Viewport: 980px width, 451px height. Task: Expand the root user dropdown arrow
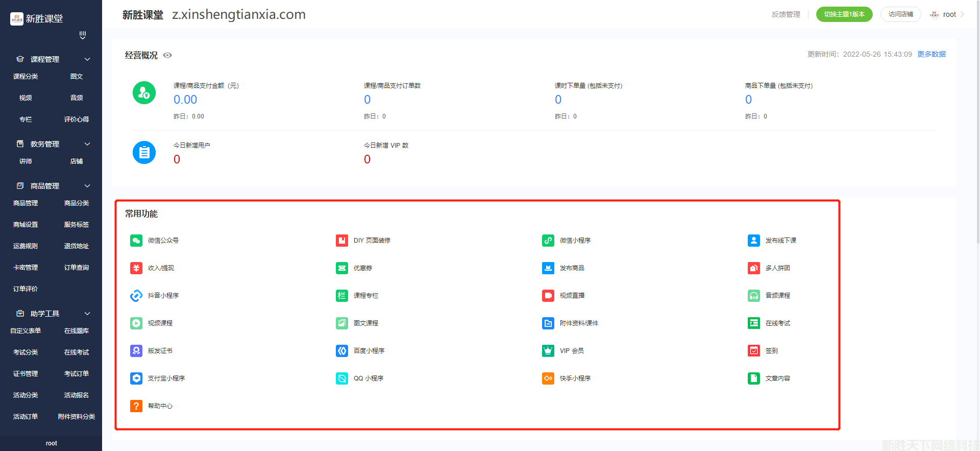coord(963,14)
